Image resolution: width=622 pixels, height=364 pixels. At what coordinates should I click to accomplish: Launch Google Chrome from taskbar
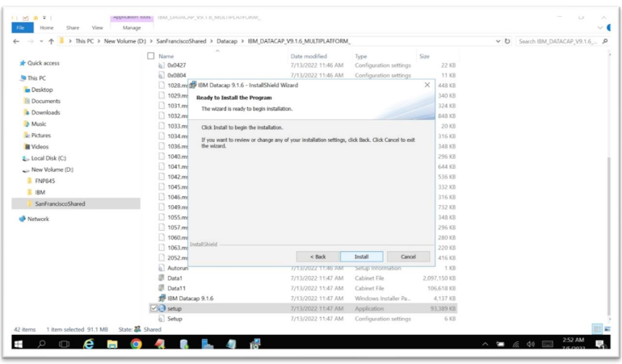point(136,343)
